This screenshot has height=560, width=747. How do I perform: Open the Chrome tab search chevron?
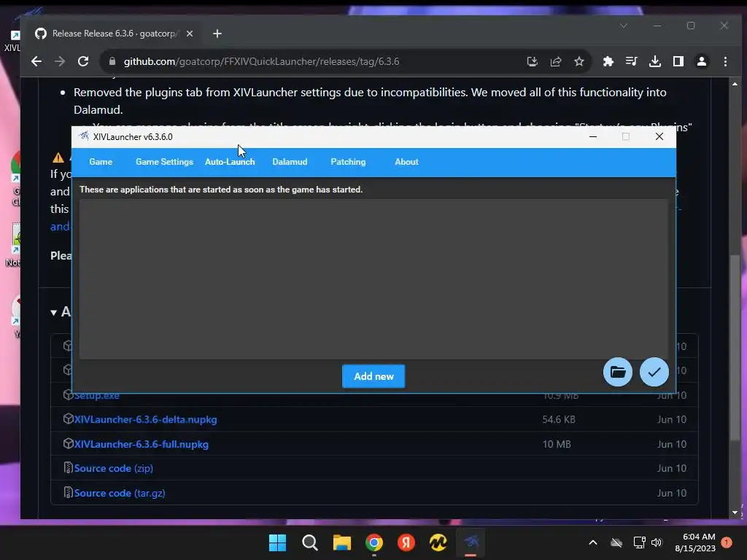(624, 26)
